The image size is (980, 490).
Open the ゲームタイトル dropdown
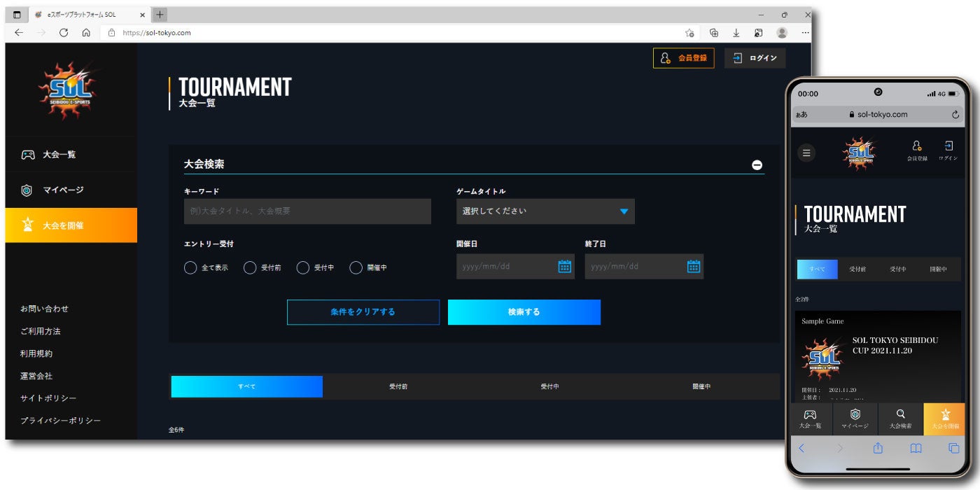(x=545, y=211)
